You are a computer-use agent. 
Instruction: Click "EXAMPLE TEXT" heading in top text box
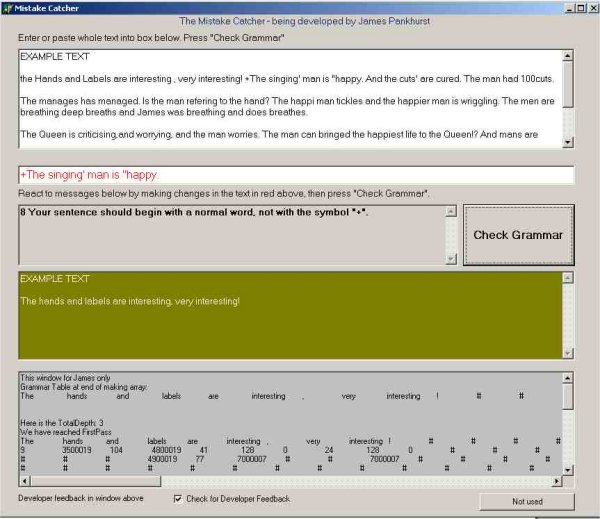click(x=55, y=57)
